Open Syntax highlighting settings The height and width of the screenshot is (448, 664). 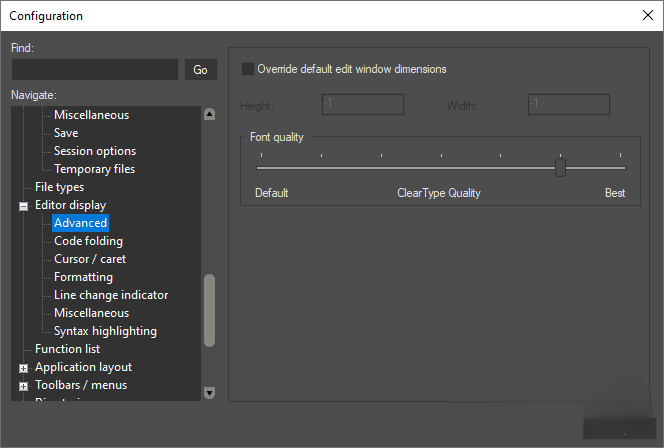pos(105,331)
